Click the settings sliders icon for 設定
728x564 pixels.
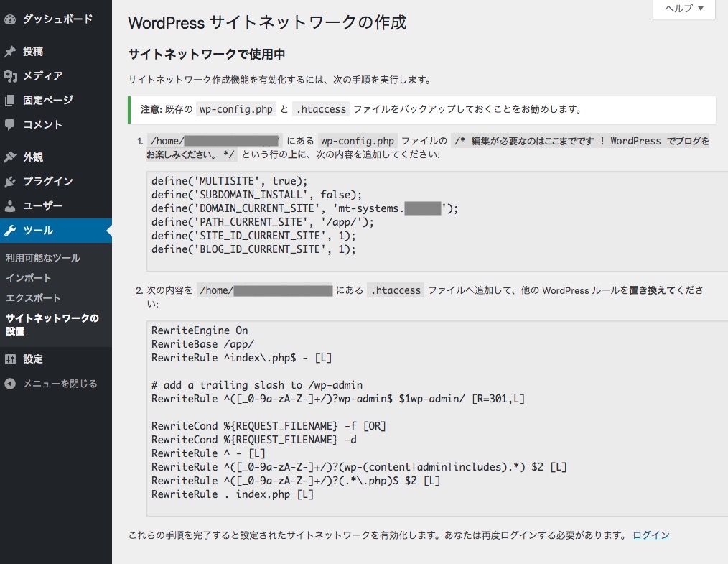(x=10, y=359)
